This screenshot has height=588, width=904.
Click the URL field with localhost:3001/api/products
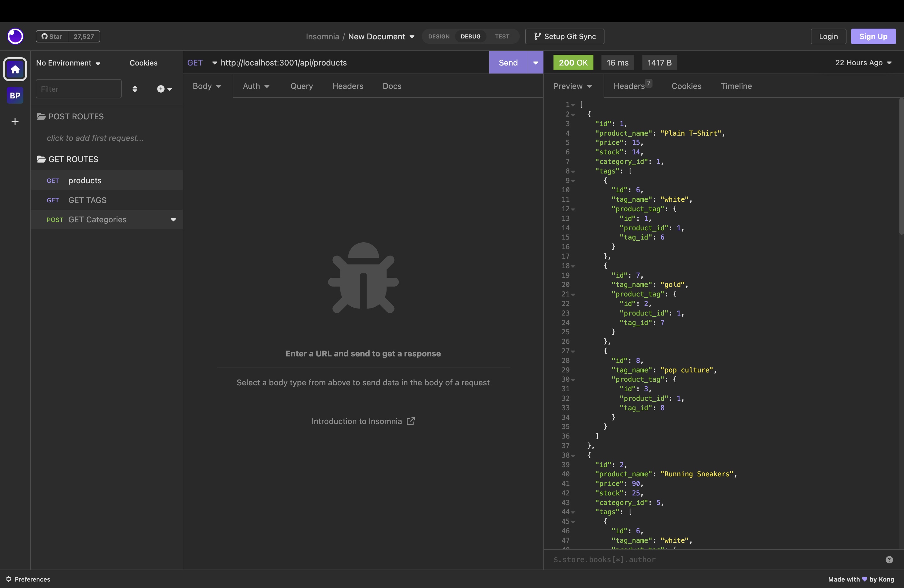coord(353,63)
